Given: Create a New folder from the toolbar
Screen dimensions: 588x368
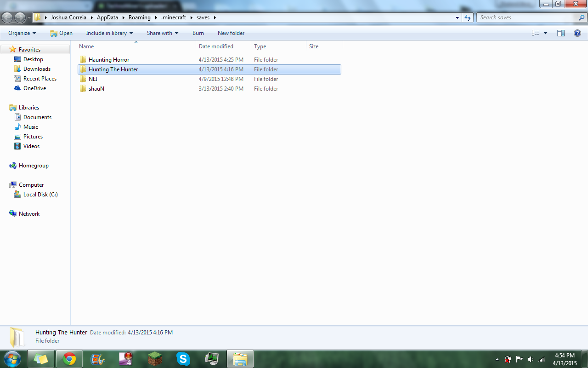Looking at the screenshot, I should coord(231,33).
